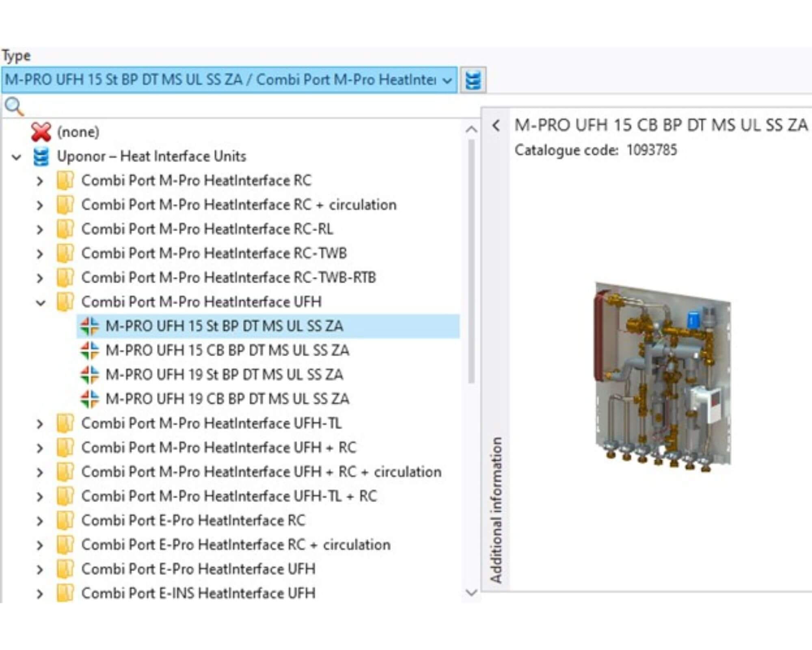
Task: Click folder icon of Combi Port E-Pro HeatInterface RC
Action: (x=65, y=521)
